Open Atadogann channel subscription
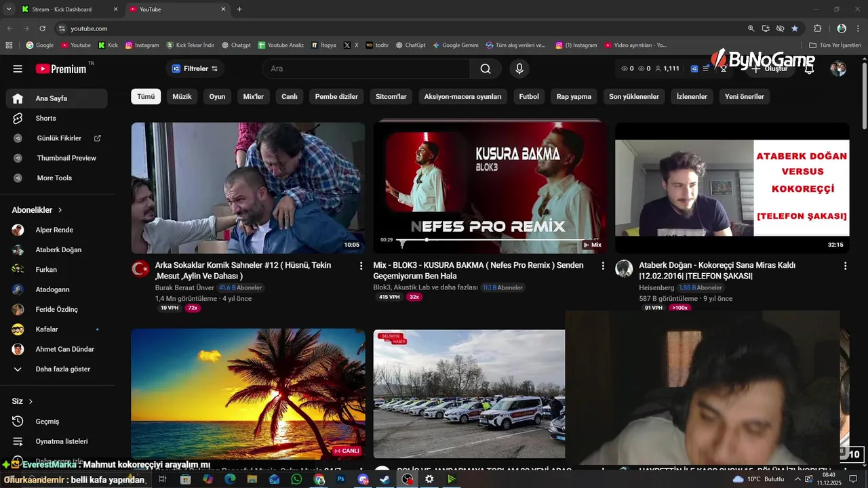The width and height of the screenshot is (868, 488). [57, 289]
